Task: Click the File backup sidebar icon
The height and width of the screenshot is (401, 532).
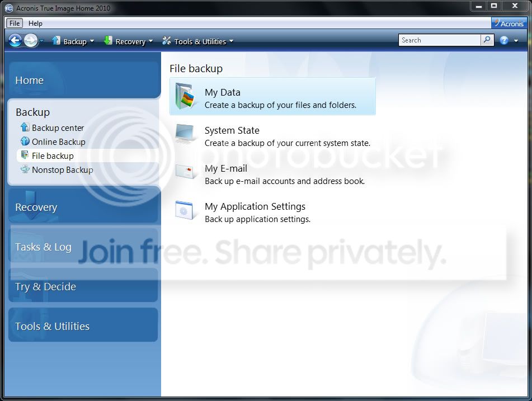Action: click(x=25, y=155)
